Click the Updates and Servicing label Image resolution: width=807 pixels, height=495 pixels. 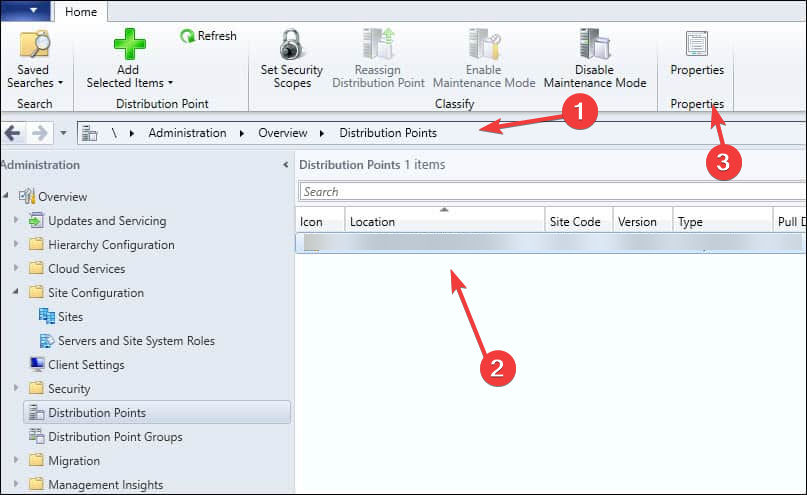click(x=107, y=221)
